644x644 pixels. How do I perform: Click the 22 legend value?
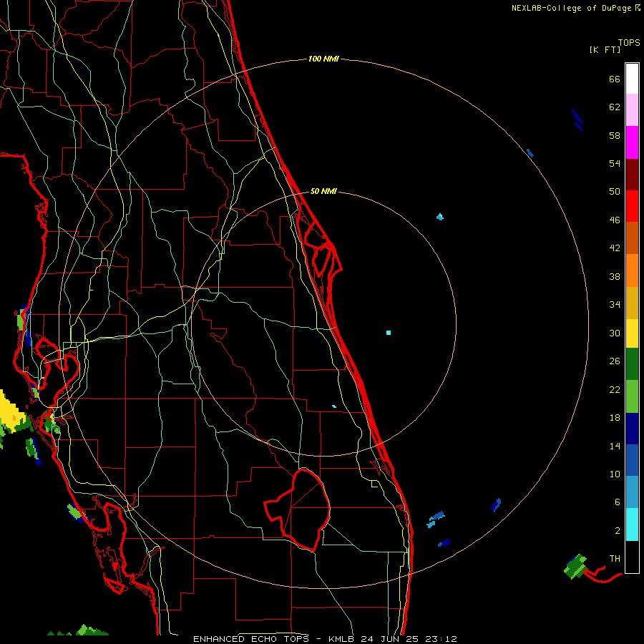click(x=615, y=389)
